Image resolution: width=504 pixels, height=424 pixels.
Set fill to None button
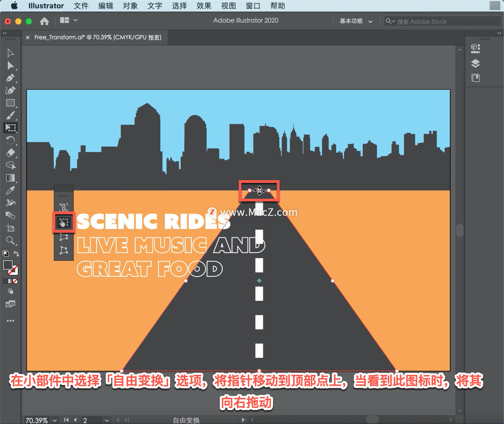coord(15,281)
